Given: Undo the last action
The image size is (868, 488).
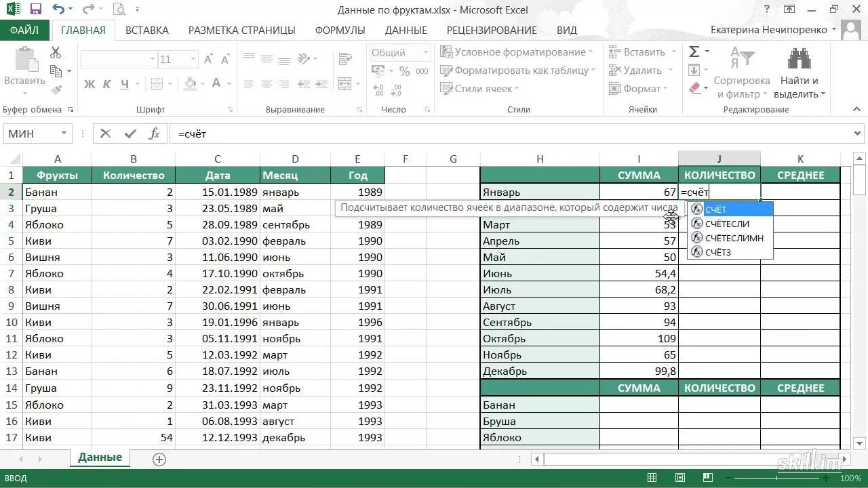Looking at the screenshot, I should [x=58, y=9].
